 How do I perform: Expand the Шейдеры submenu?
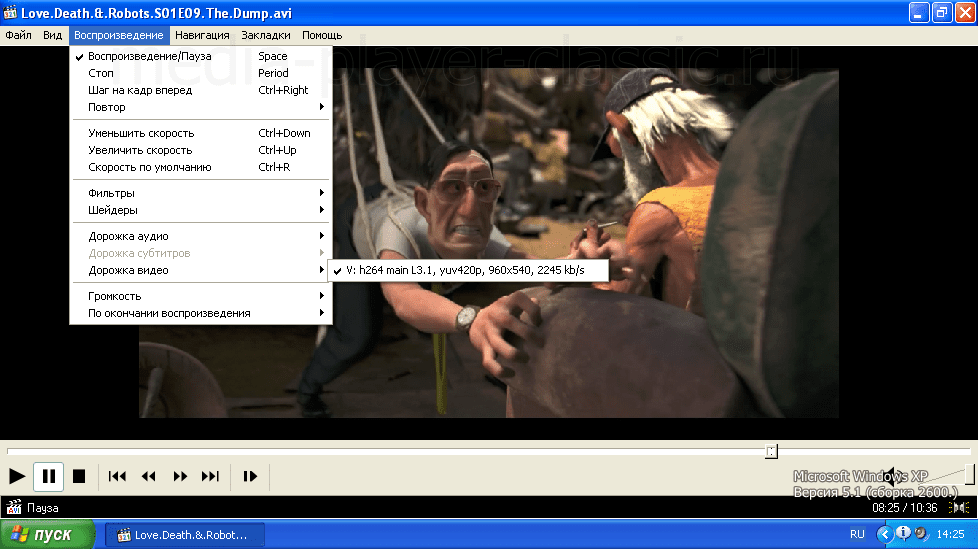(x=201, y=210)
